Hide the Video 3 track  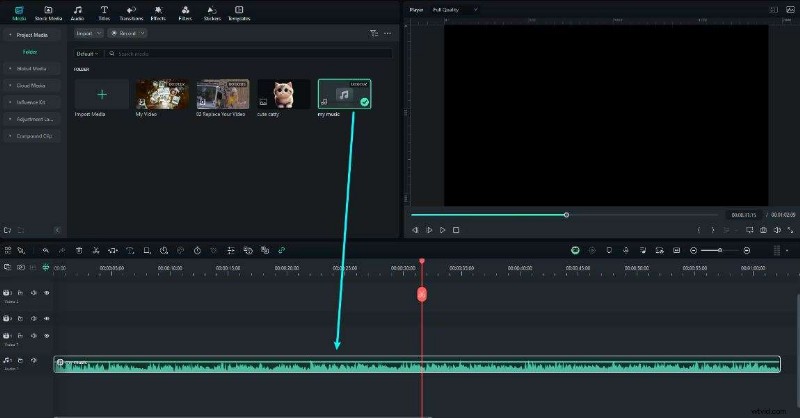47,293
